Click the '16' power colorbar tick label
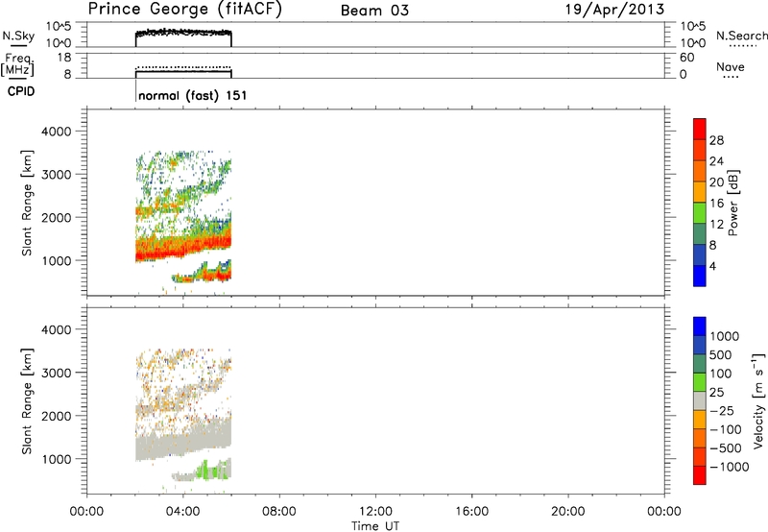The width and height of the screenshot is (768, 532). pos(716,204)
